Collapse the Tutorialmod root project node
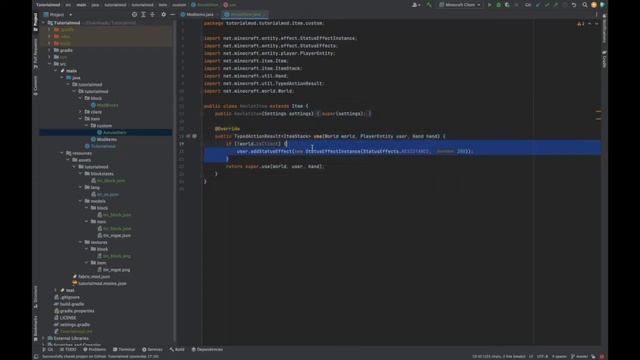 [44, 23]
